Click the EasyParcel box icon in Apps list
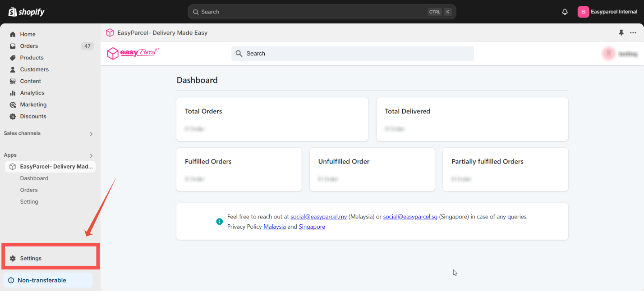This screenshot has height=291, width=644. click(x=13, y=167)
